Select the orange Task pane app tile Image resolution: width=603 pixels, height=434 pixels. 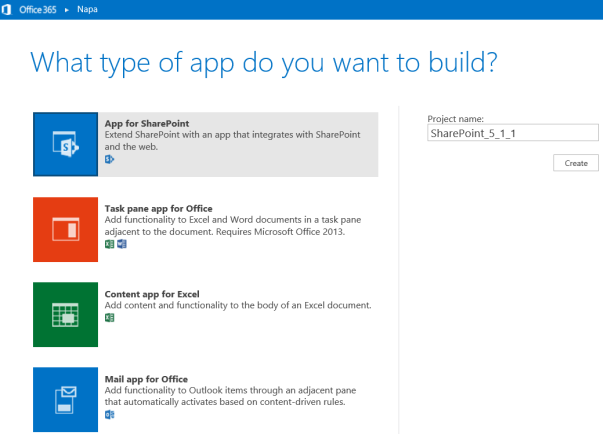65,229
